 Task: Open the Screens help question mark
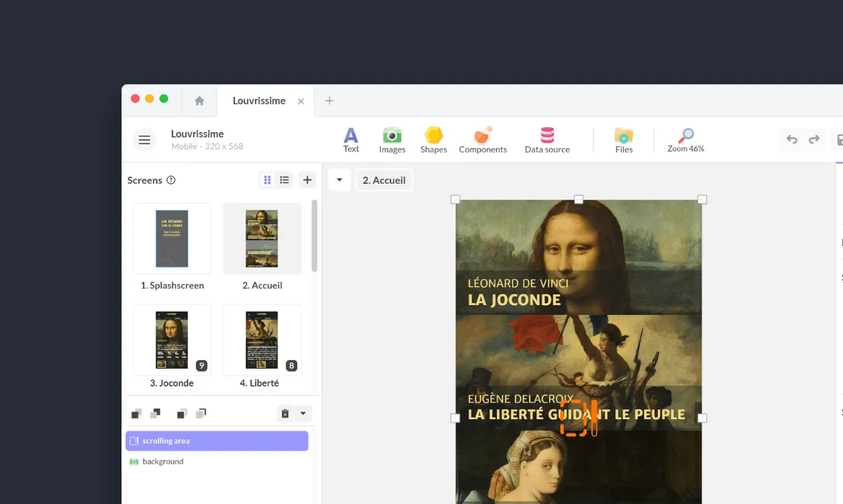point(171,180)
